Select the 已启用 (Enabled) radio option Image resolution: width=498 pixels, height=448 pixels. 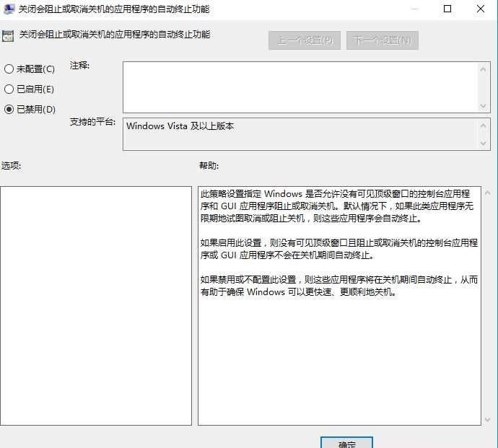pos(9,89)
